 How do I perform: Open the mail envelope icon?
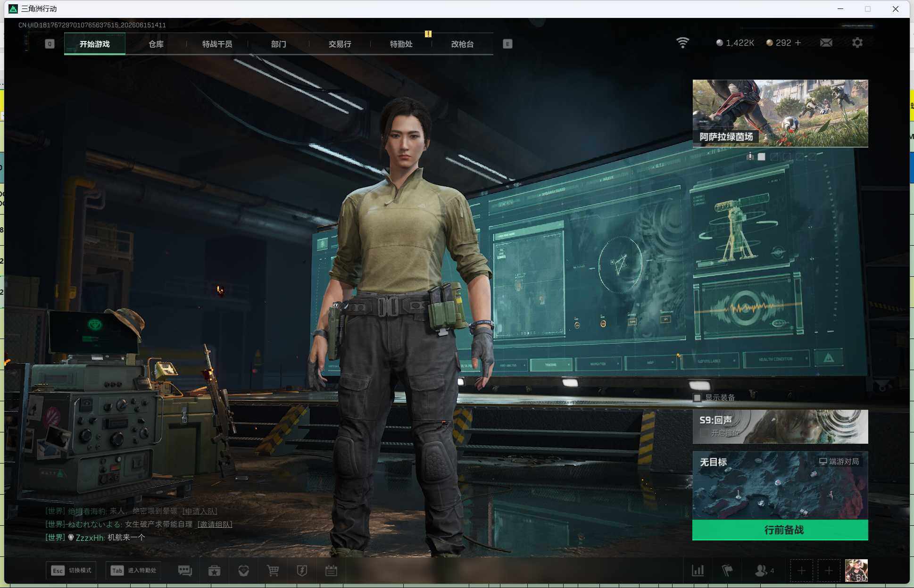point(826,43)
